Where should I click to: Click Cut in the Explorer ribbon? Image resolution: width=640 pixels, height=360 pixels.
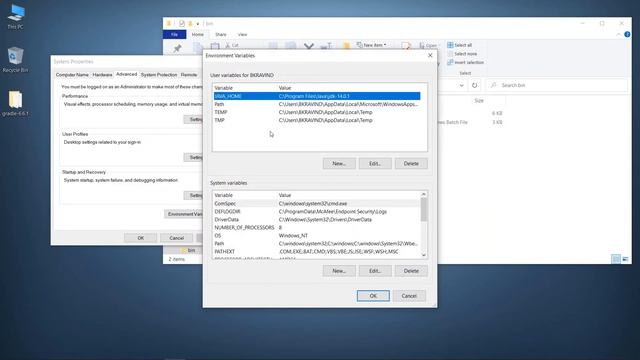coord(232,45)
